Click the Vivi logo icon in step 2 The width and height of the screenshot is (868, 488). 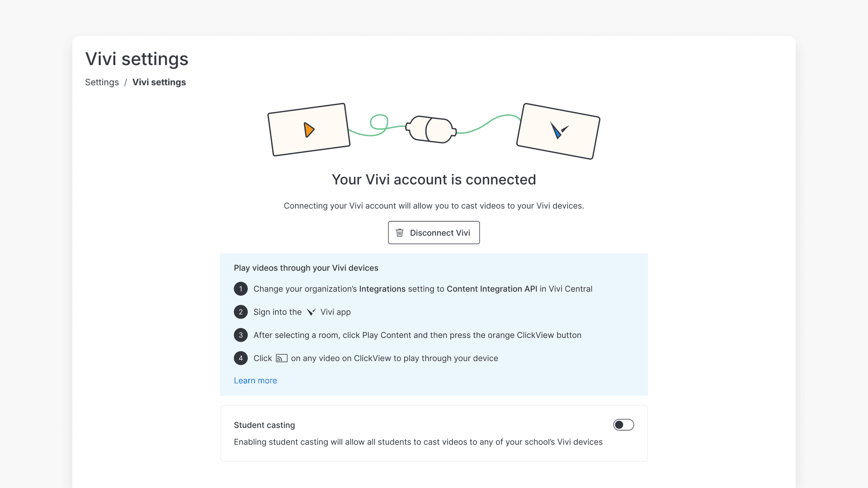click(x=311, y=312)
